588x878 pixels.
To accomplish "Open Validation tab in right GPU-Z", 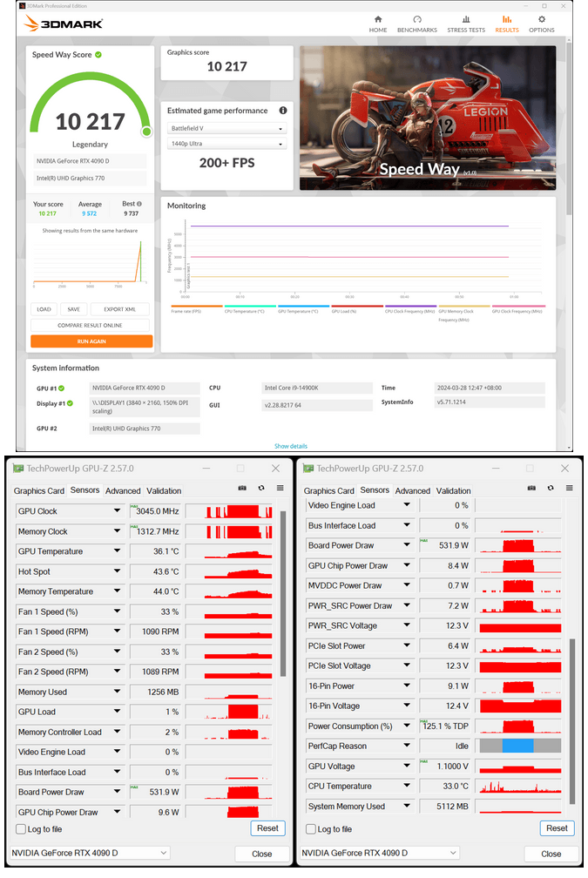I will tap(453, 490).
